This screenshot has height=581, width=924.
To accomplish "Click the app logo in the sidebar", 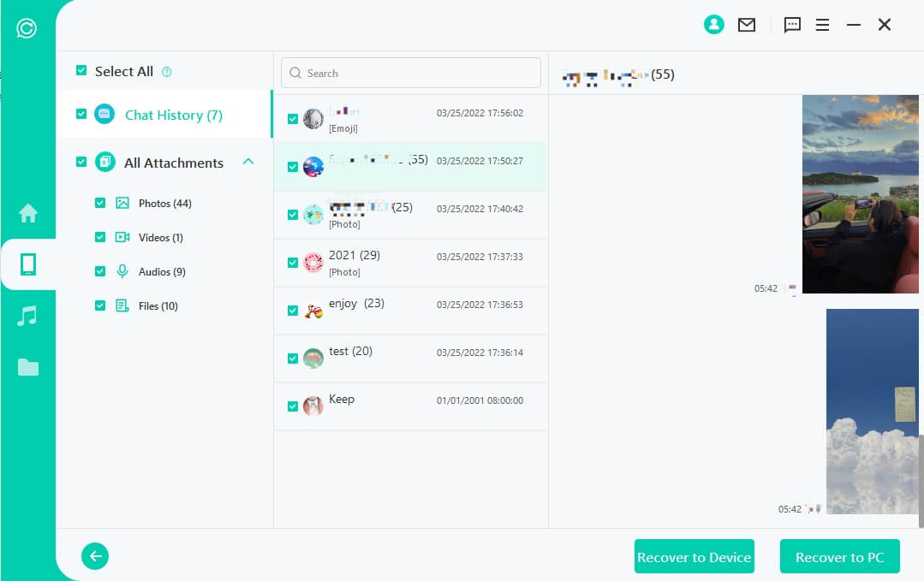I will [x=27, y=27].
